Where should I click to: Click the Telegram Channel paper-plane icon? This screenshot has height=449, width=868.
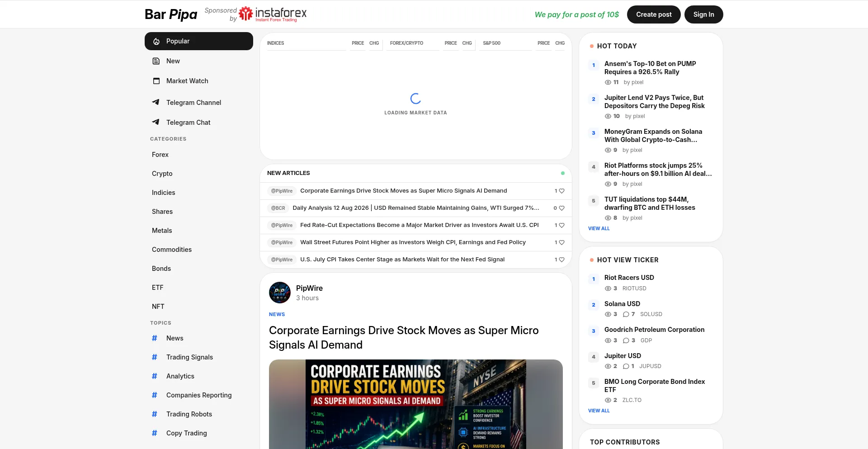(156, 102)
